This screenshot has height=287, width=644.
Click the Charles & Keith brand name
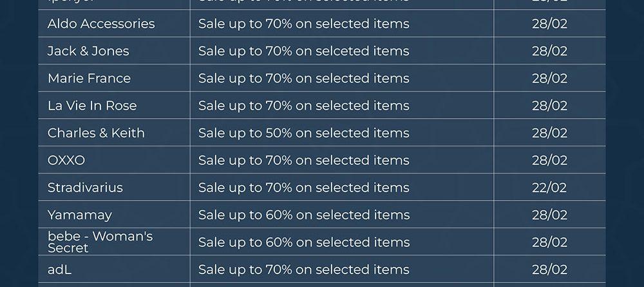96,133
